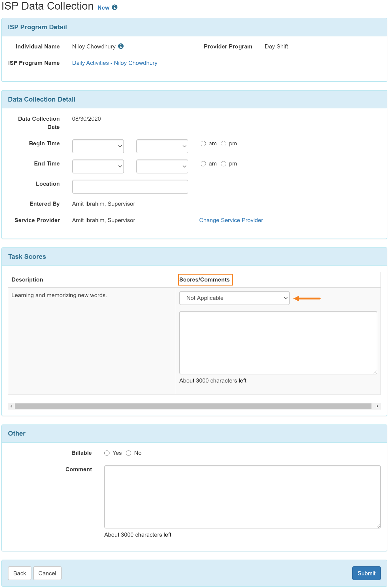Viewport: 389px width, 588px height.
Task: Mark Billable as No
Action: (x=128, y=453)
